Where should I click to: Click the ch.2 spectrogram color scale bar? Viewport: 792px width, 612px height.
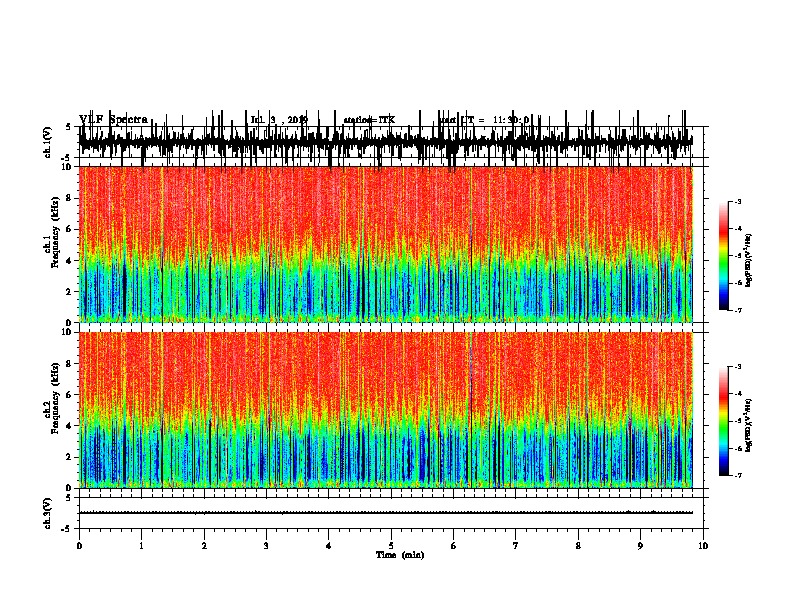click(724, 421)
